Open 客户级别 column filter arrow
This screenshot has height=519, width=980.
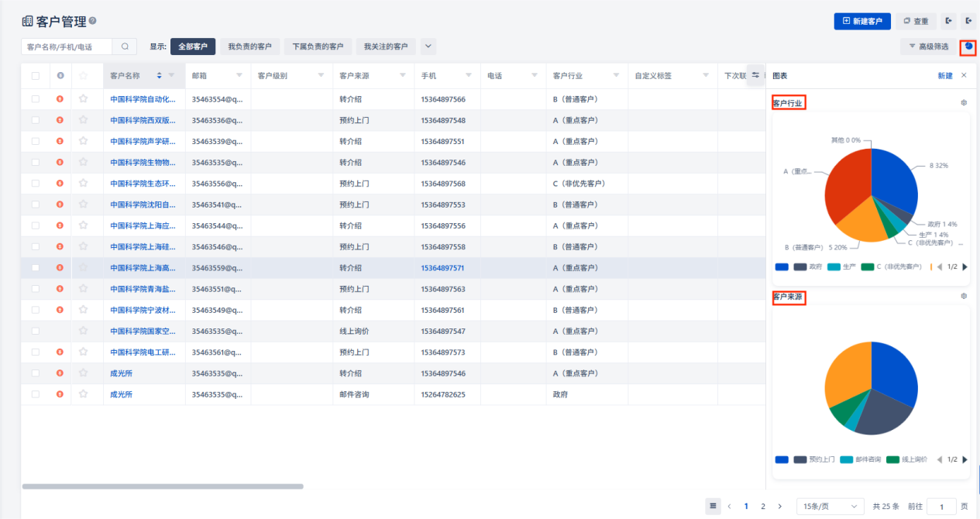321,75
